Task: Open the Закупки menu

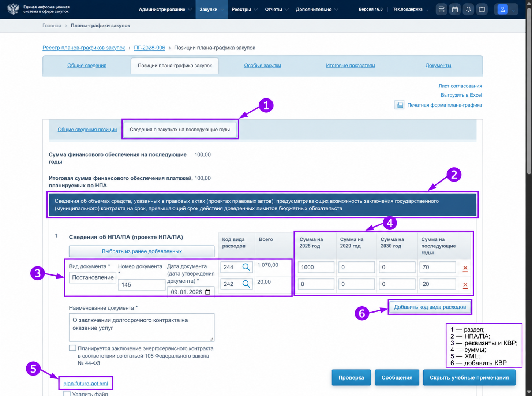Action: pos(211,10)
